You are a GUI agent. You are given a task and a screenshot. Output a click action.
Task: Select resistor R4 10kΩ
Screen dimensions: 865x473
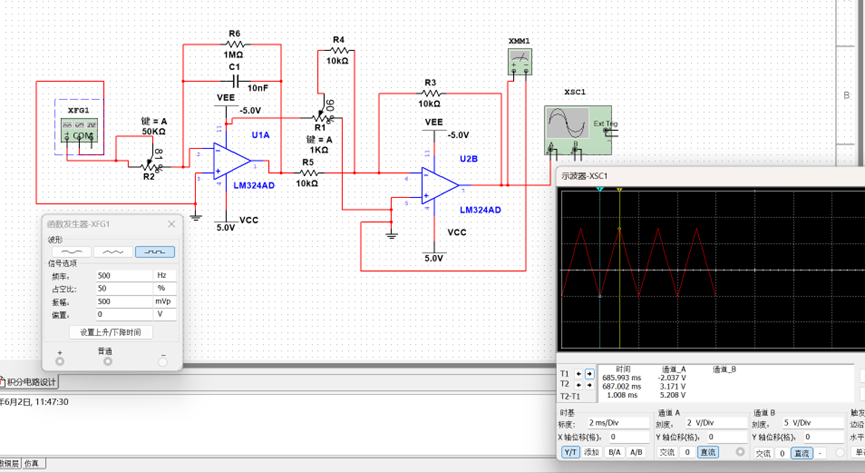click(338, 50)
